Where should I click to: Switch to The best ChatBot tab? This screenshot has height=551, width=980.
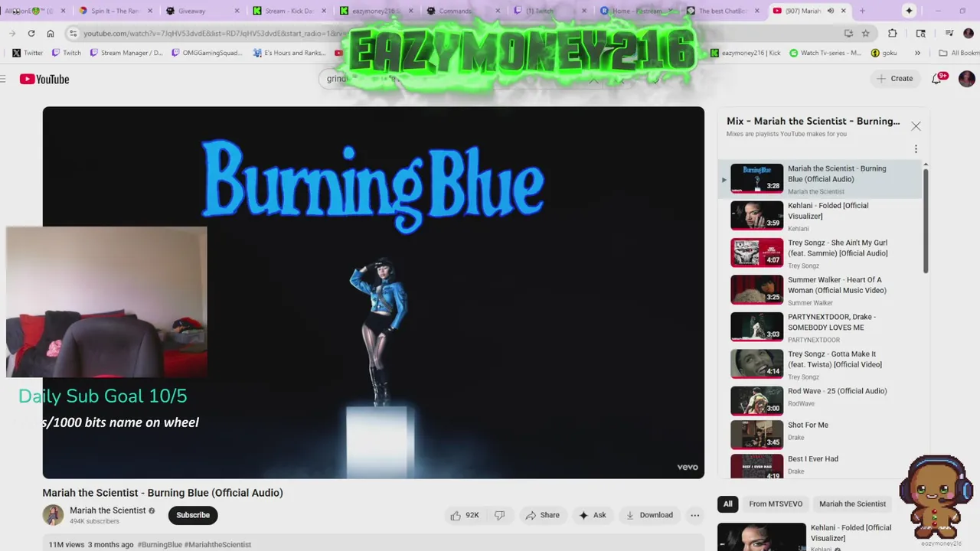click(x=724, y=11)
